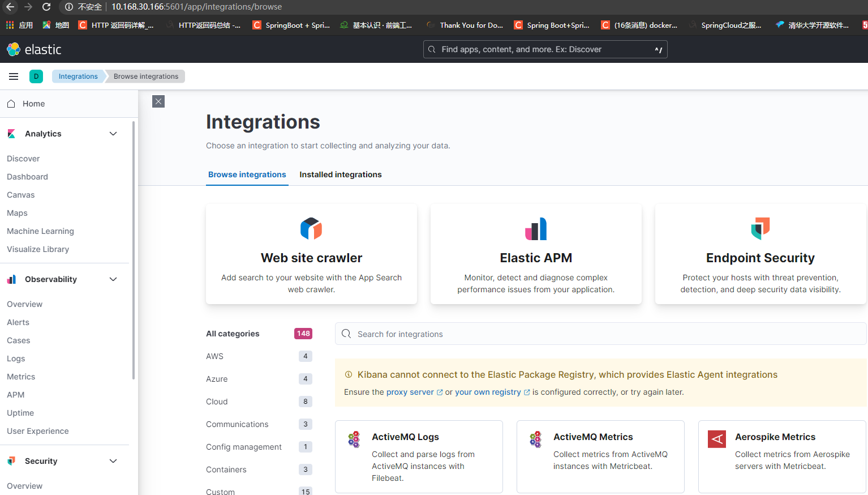Open Cases under Observability

19,340
